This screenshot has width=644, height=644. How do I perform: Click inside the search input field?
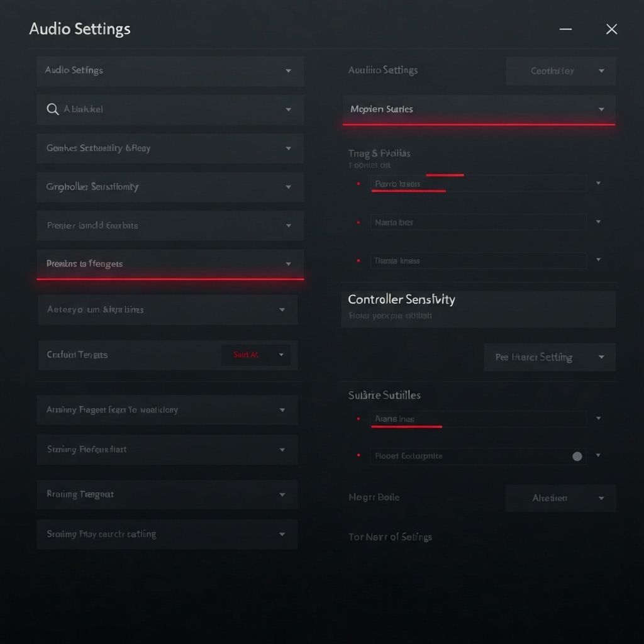(x=157, y=109)
